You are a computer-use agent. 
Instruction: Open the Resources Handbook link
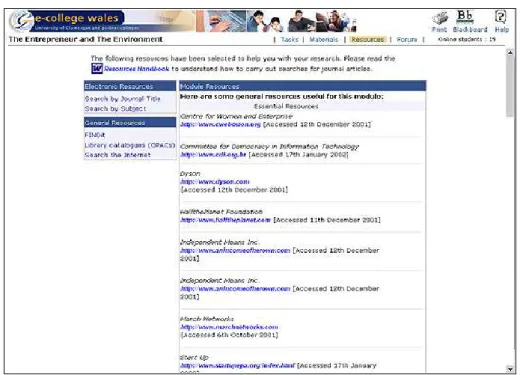[136, 69]
